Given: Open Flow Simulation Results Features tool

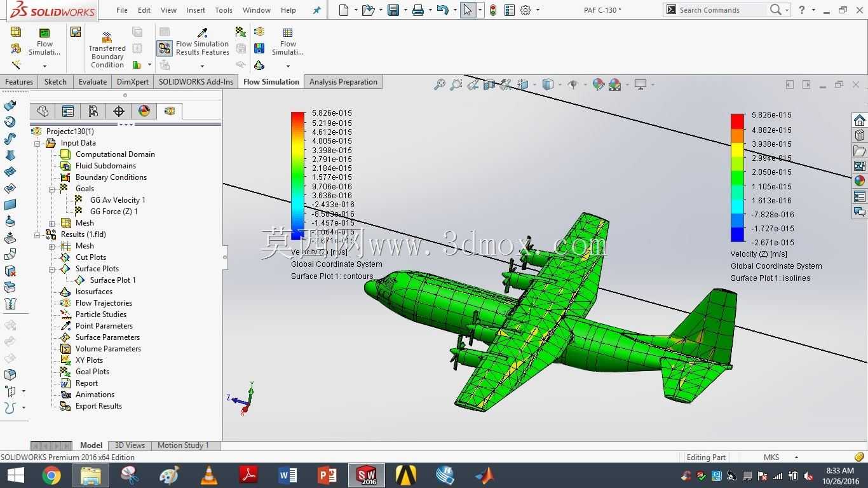Looking at the screenshot, I should click(x=202, y=43).
